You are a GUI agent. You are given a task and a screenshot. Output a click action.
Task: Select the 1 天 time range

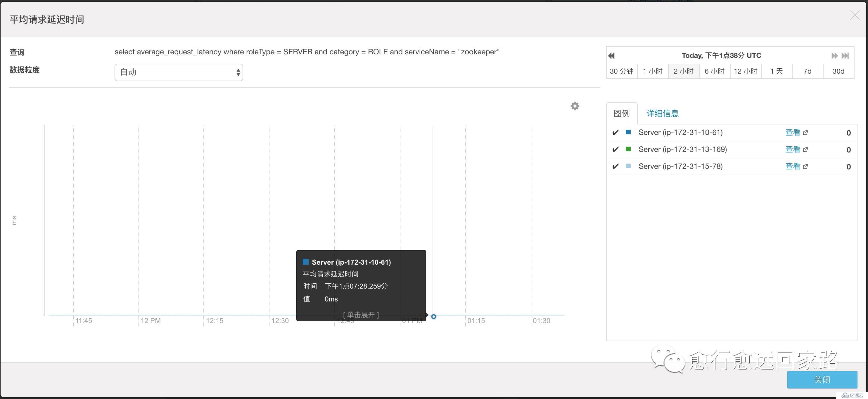[777, 71]
